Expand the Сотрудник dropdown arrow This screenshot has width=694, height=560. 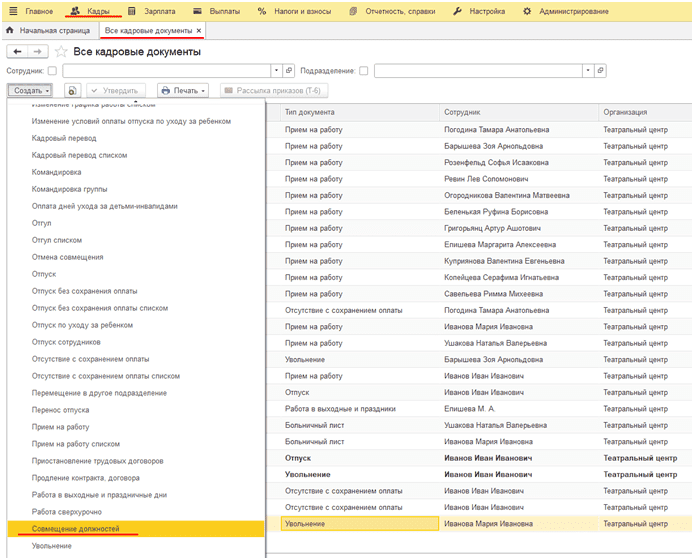[277, 70]
